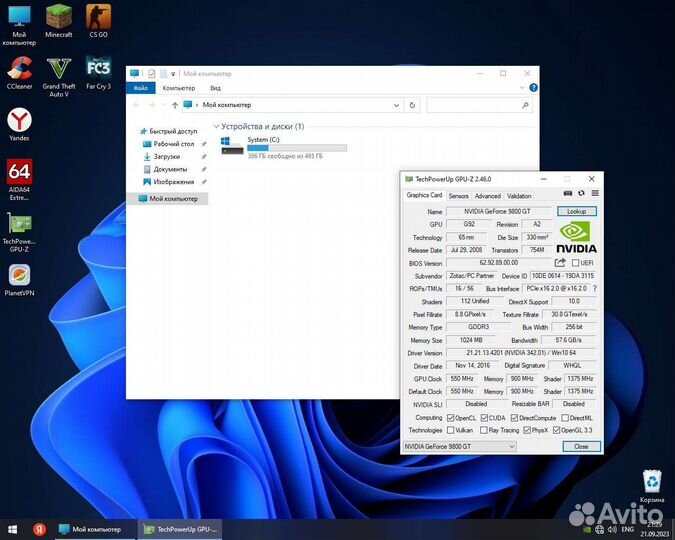Image resolution: width=675 pixels, height=540 pixels.
Task: Click the GPU-Z Close button
Action: pyautogui.click(x=581, y=447)
